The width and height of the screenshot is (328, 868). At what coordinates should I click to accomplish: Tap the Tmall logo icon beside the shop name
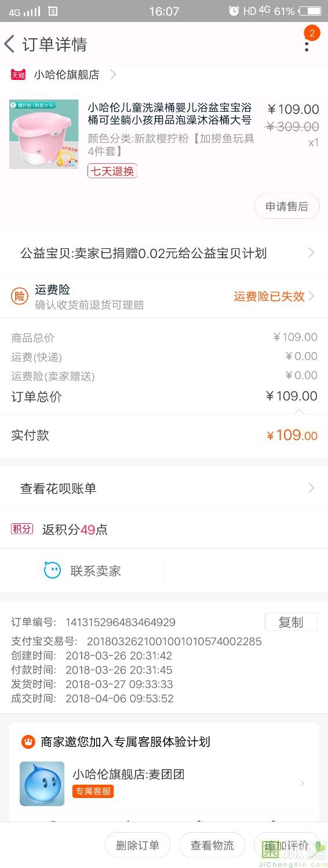click(x=18, y=75)
